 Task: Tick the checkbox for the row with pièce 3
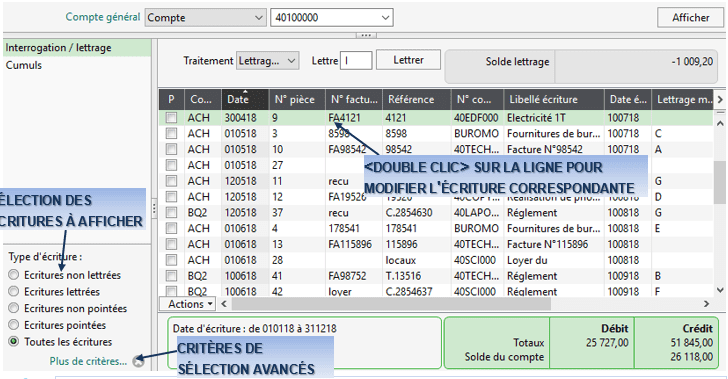click(x=171, y=133)
